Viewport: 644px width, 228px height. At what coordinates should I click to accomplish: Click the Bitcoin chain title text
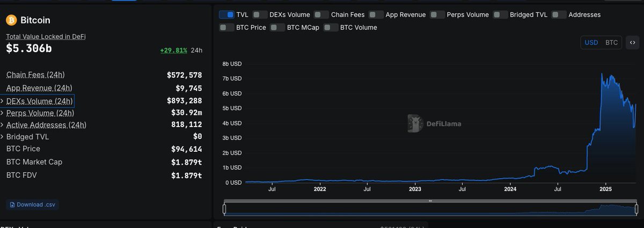[x=35, y=20]
